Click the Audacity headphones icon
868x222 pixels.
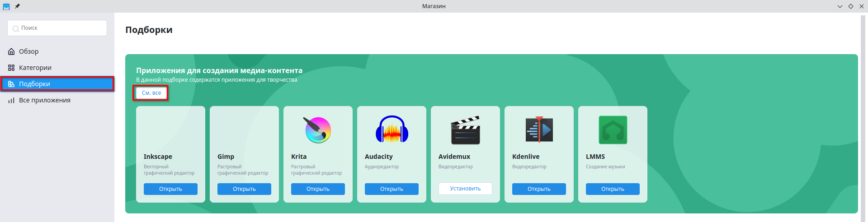[x=392, y=130]
